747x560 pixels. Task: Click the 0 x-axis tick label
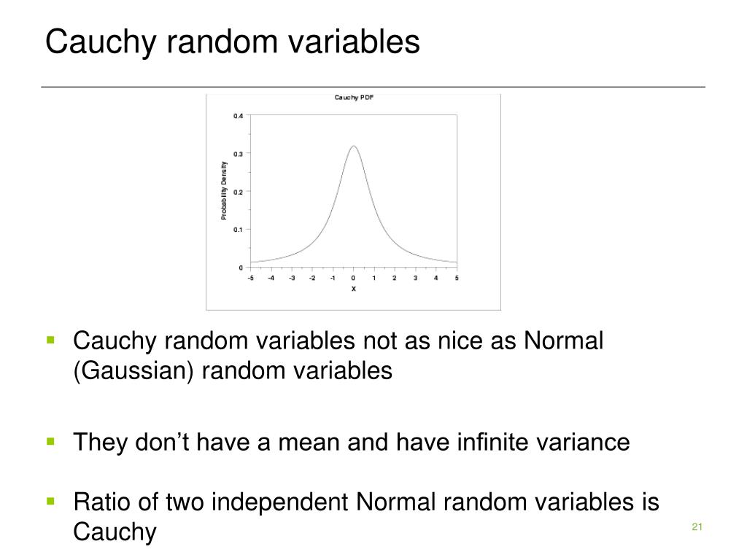(x=353, y=278)
